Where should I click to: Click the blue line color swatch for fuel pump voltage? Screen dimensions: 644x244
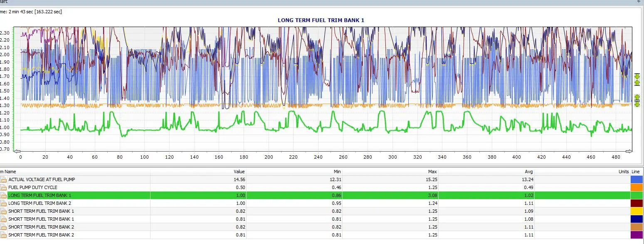click(x=637, y=179)
